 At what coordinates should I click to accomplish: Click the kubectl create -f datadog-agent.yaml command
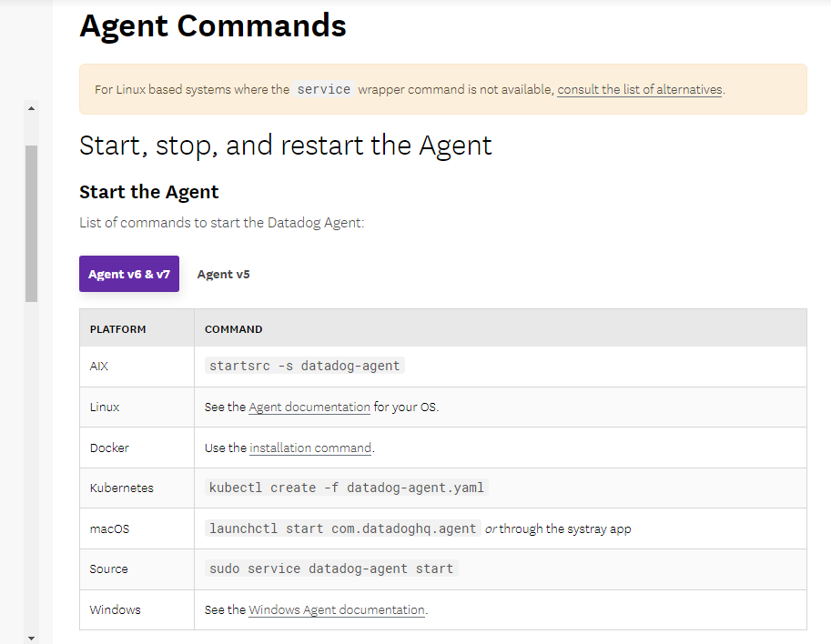click(347, 488)
